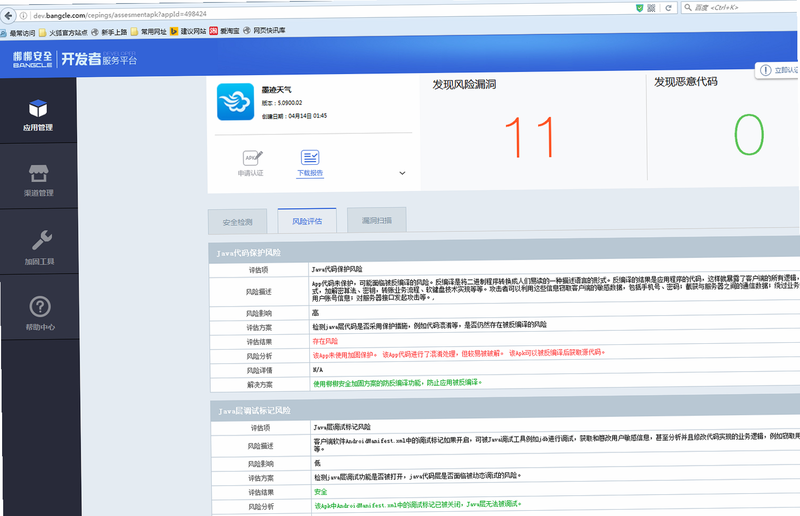Open the 建议网站 Bing bookmark
Screen dimensions: 800x516
click(188, 31)
